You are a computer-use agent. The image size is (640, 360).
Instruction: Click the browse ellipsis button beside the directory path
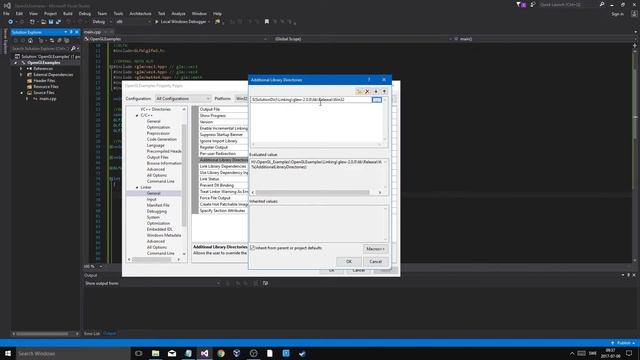coord(377,100)
